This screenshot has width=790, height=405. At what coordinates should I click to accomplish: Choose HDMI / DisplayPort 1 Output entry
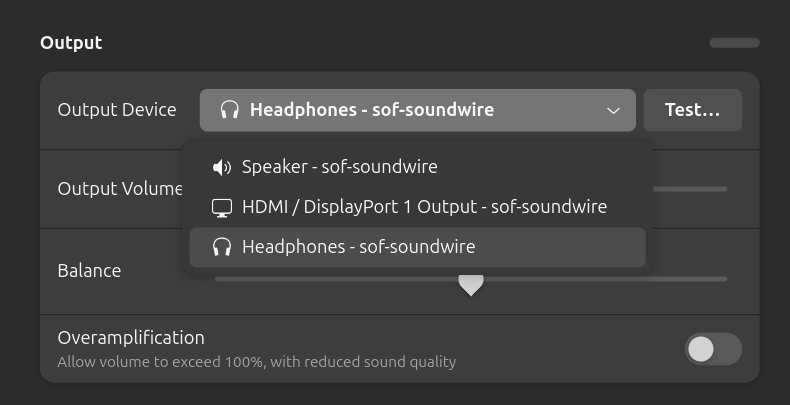click(424, 207)
